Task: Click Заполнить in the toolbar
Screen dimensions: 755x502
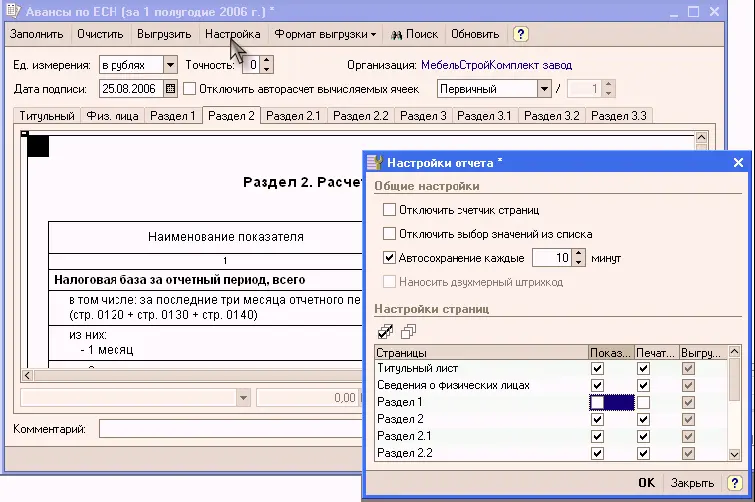Action: [x=37, y=34]
